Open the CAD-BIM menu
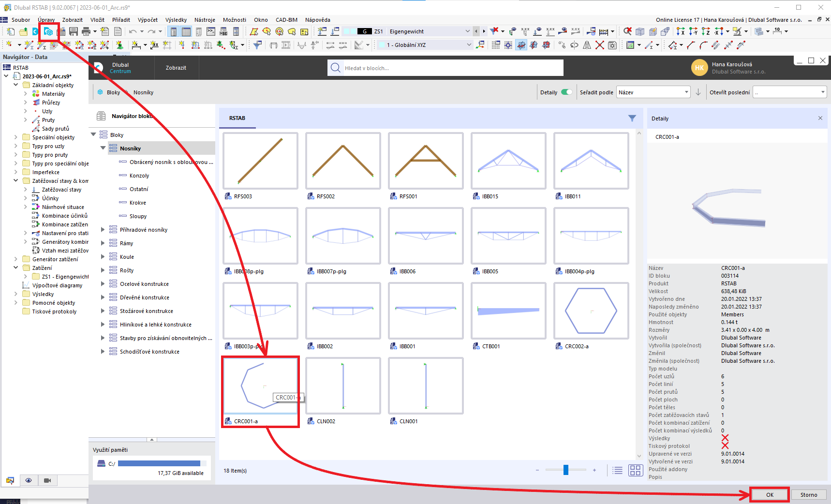Viewport: 831px width, 504px height. pyautogui.click(x=286, y=20)
